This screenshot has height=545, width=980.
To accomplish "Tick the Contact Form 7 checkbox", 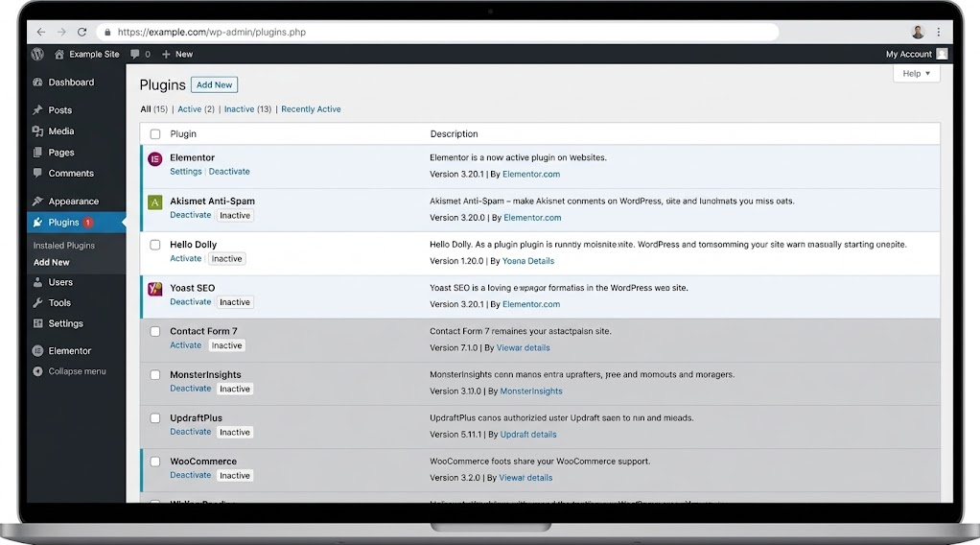I will pos(155,332).
